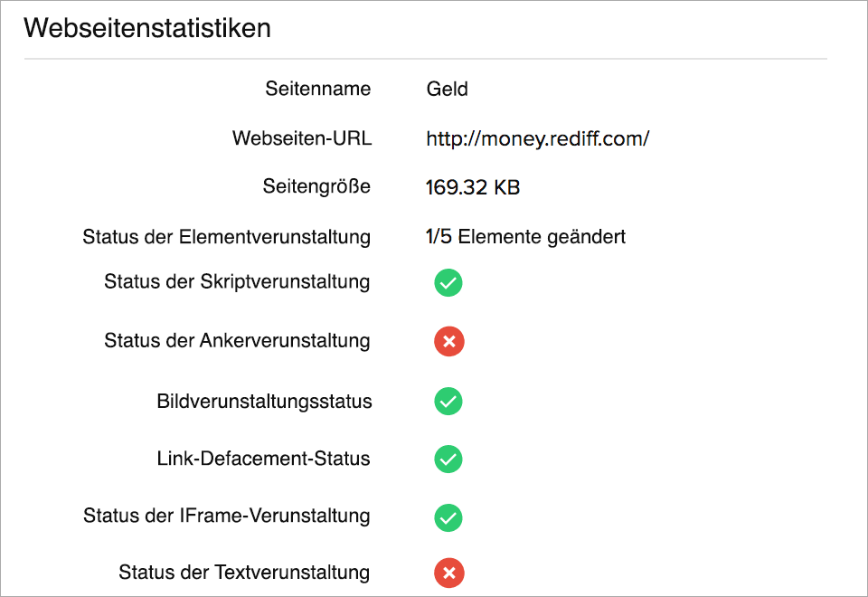Click the 'Status der Ankerverunstaltung' label
The image size is (868, 597).
coord(237,341)
